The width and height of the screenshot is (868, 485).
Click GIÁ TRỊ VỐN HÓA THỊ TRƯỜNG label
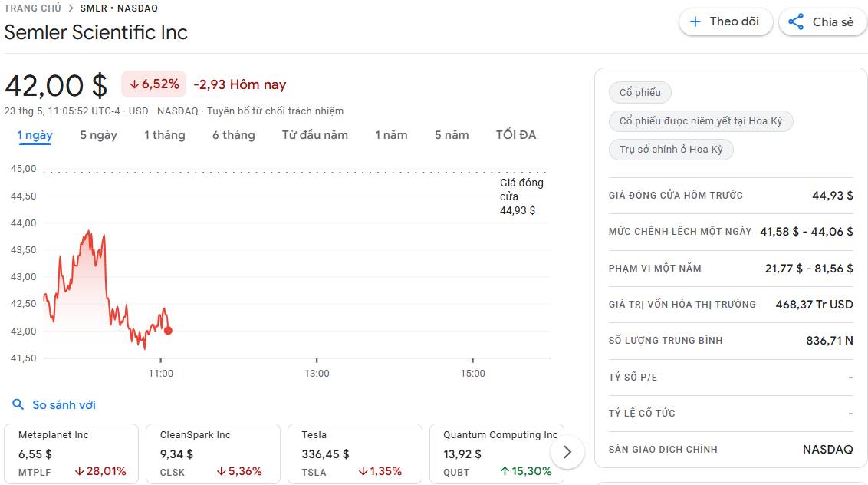click(x=682, y=305)
